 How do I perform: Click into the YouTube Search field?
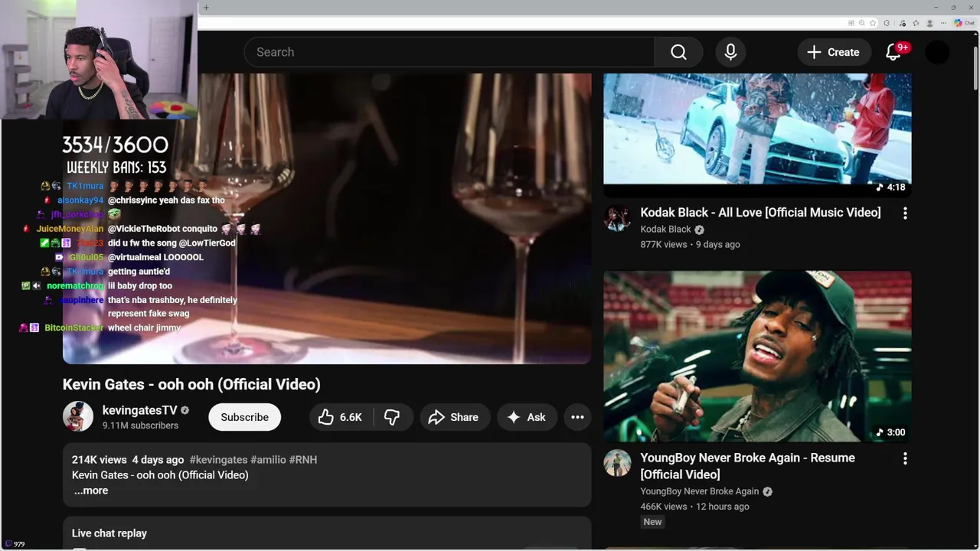(449, 52)
